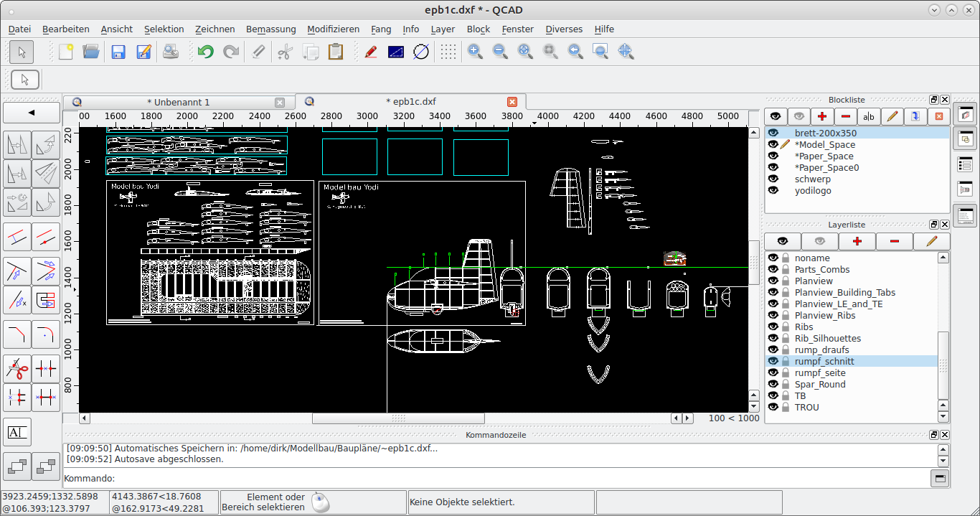Edit layer attributes with Layerliste pencil button

pyautogui.click(x=932, y=241)
